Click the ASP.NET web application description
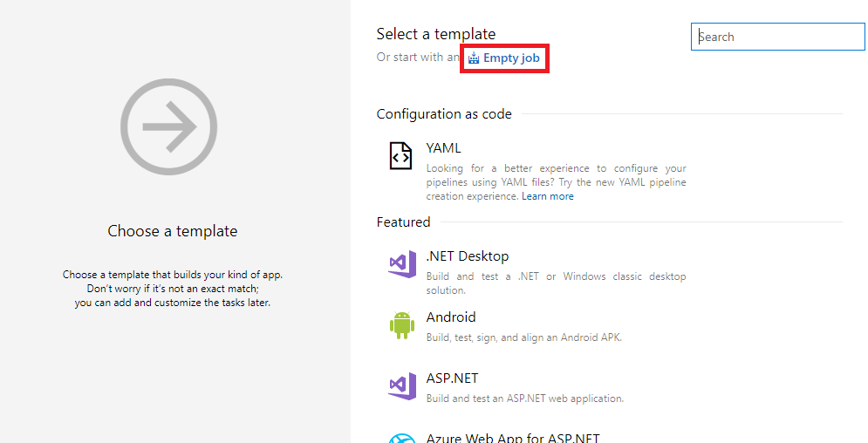The image size is (868, 443). point(525,399)
